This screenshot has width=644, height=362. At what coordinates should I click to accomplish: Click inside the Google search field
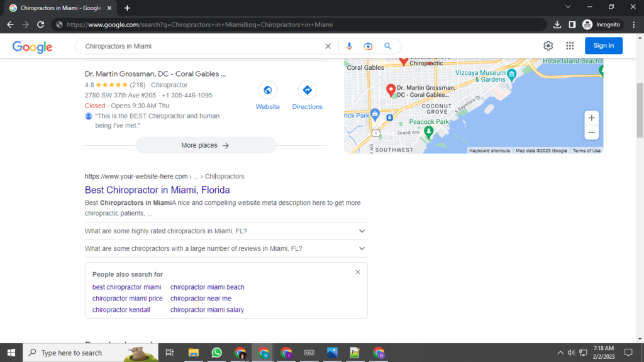click(189, 46)
